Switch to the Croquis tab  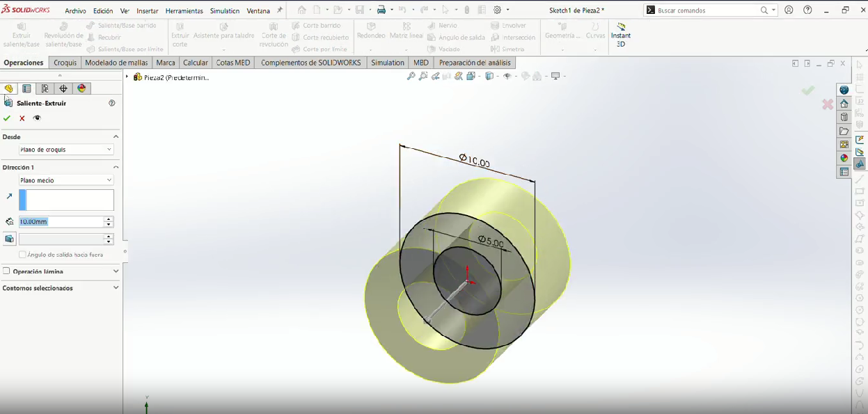point(65,63)
